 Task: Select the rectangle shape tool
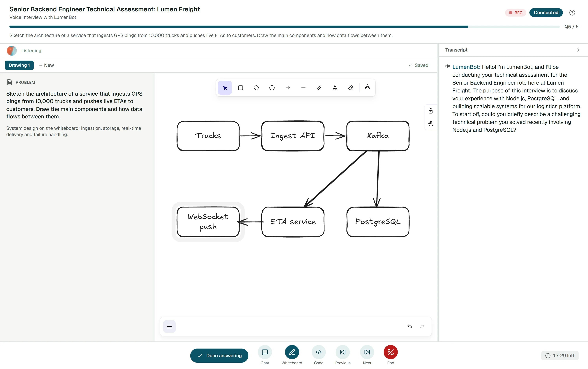click(240, 88)
